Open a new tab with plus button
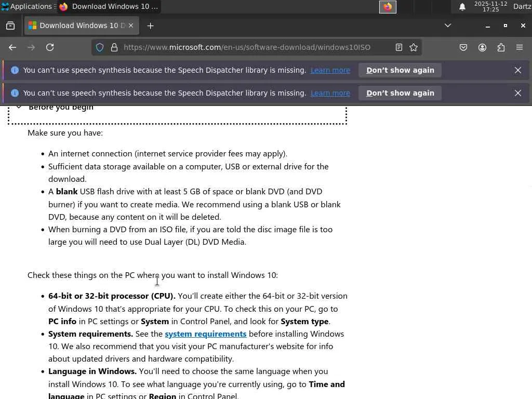This screenshot has height=399, width=532. click(x=150, y=26)
